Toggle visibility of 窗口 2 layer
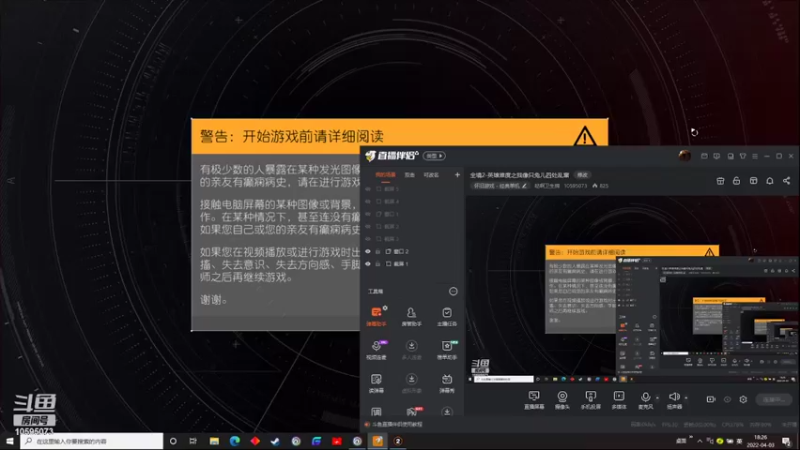Viewport: 800px width, 450px height. (x=368, y=252)
